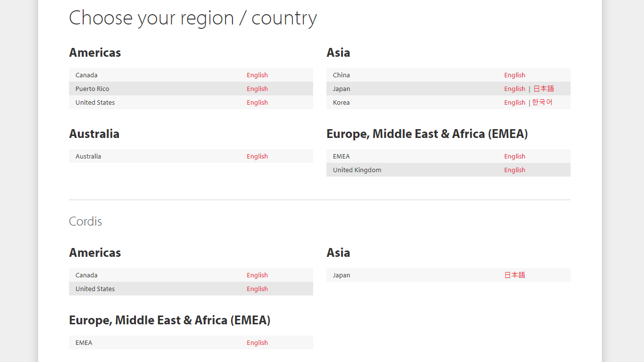Select English link for China
Image resolution: width=644 pixels, height=362 pixels.
(514, 75)
